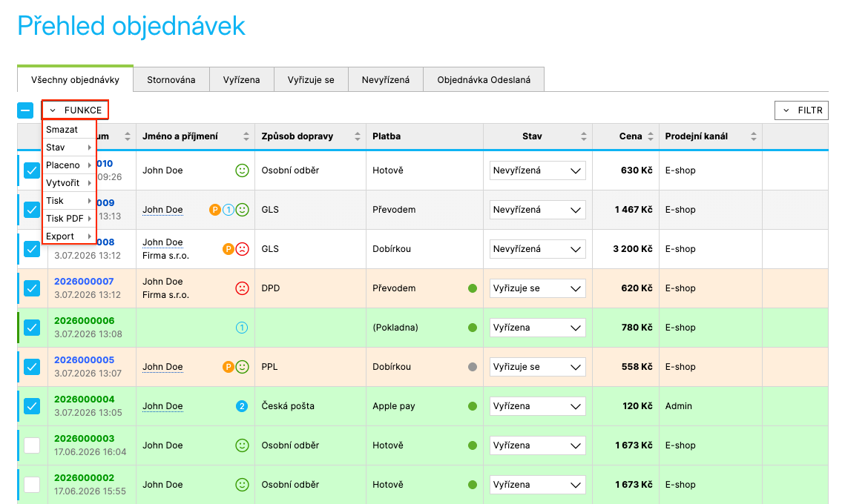
Task: Expand Placeno submenu in FUNKCE menu
Action: point(69,165)
